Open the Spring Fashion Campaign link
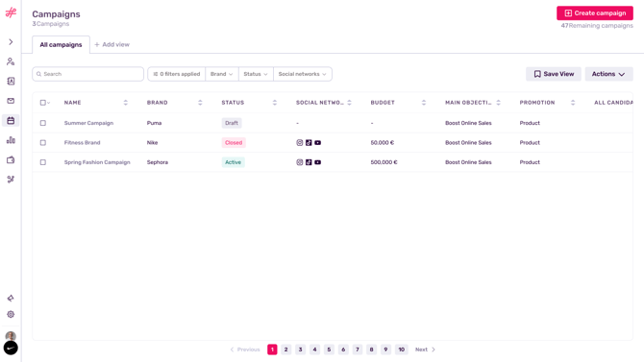The height and width of the screenshot is (362, 644). 97,162
